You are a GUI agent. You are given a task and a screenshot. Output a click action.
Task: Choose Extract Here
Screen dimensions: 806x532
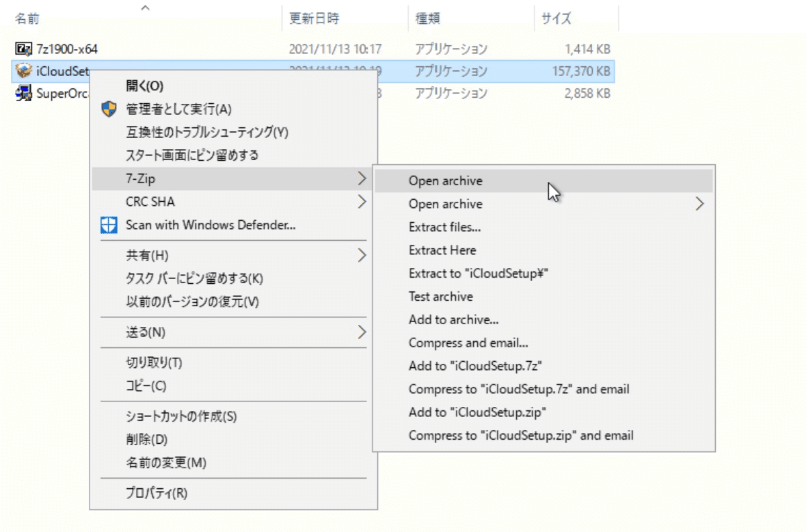(x=544, y=250)
